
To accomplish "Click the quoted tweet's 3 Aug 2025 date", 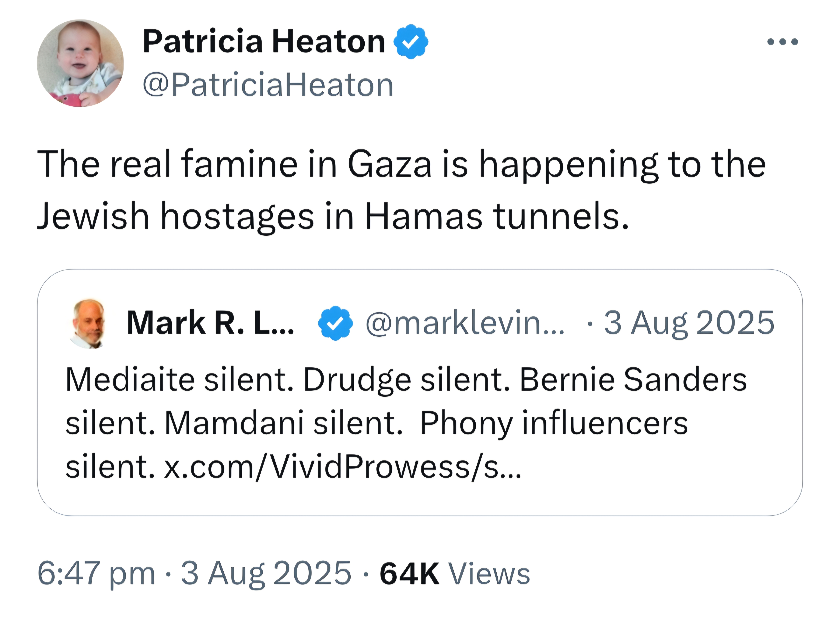I will point(689,323).
